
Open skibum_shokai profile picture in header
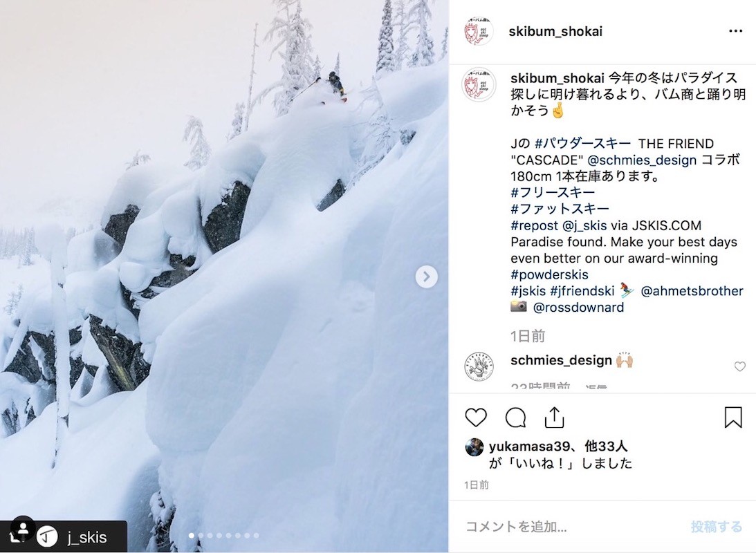[477, 31]
